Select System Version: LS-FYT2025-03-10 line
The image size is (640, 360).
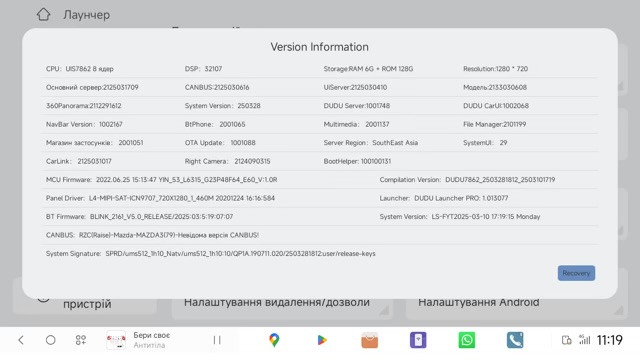(460, 217)
